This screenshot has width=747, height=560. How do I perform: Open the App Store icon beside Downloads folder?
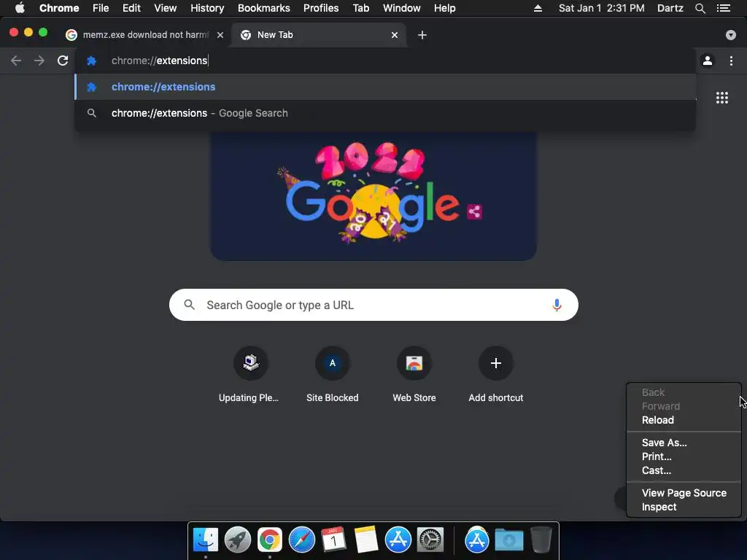pyautogui.click(x=477, y=540)
